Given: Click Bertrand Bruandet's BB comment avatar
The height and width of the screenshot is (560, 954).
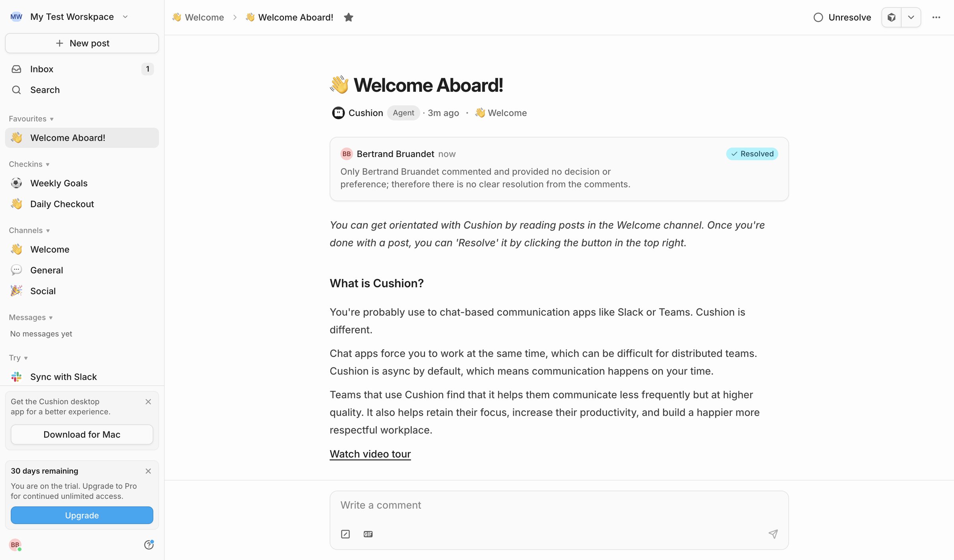Looking at the screenshot, I should pos(347,154).
